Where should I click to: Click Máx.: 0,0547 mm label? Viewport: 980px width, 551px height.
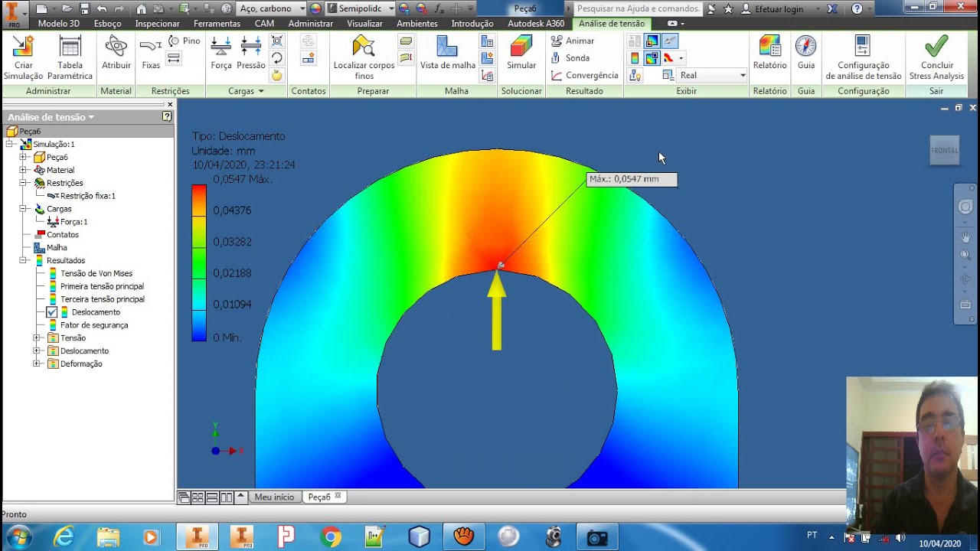click(632, 179)
